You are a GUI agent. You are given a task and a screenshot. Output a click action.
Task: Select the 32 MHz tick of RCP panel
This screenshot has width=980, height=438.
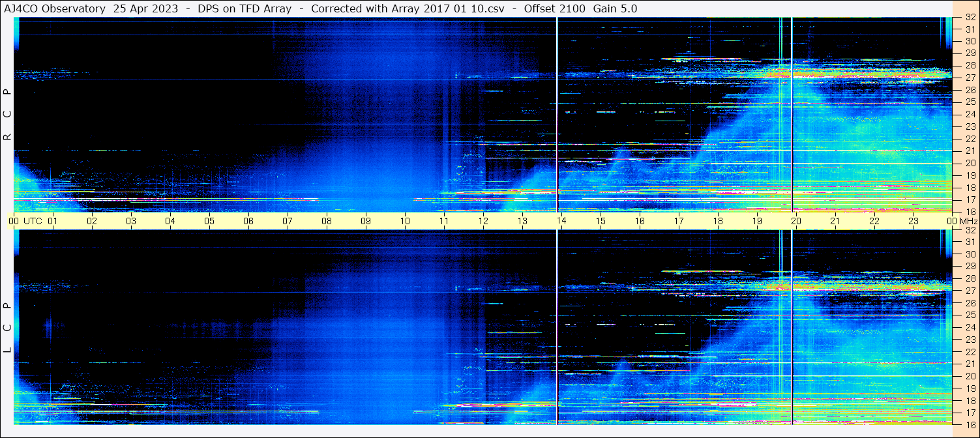tap(970, 18)
